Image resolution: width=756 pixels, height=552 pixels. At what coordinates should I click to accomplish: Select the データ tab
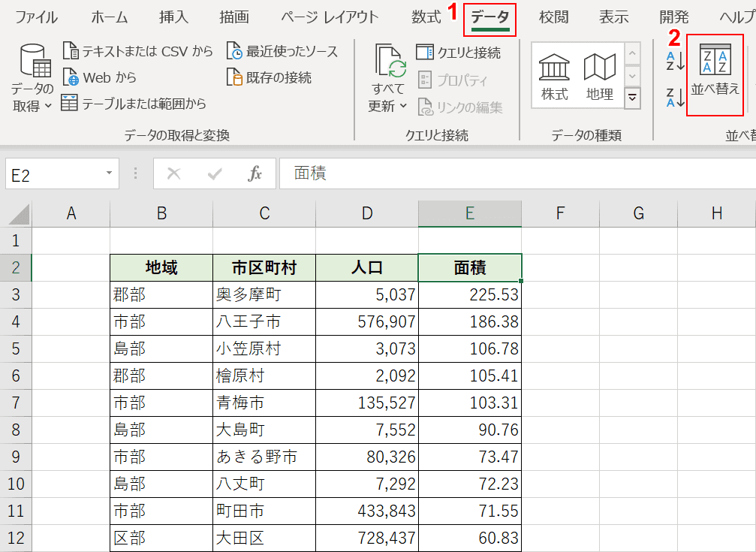point(489,18)
